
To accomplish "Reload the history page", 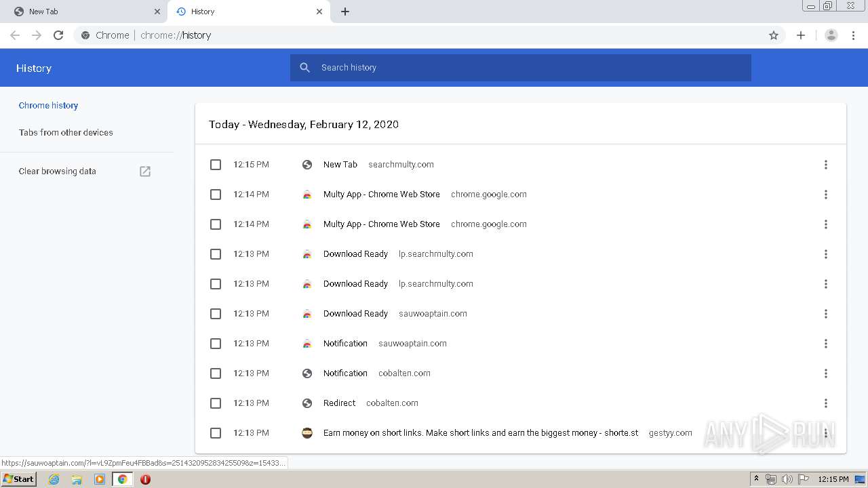I will pos(58,35).
